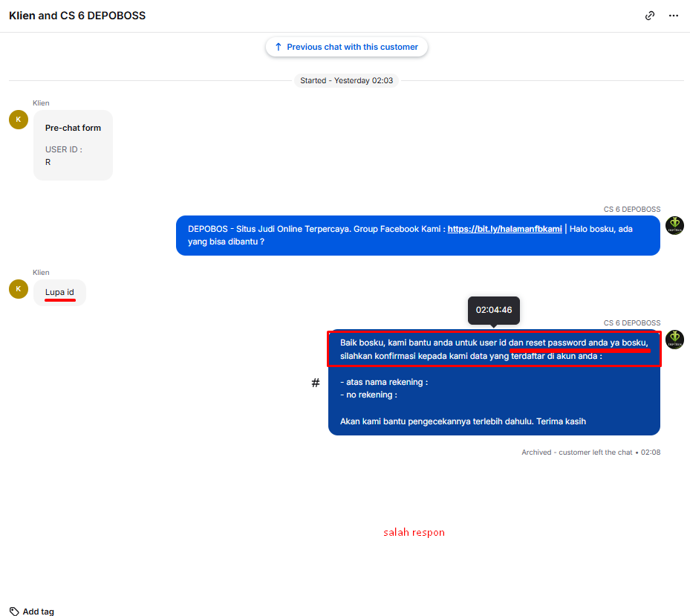Click the 'Archived - customer left the chat' status
This screenshot has height=616, width=690.
coord(590,453)
